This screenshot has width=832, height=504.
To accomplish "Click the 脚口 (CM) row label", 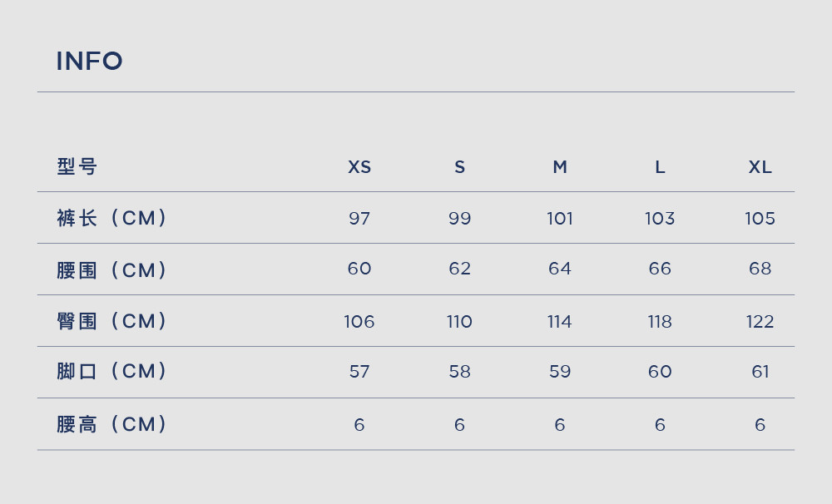I will point(111,371).
